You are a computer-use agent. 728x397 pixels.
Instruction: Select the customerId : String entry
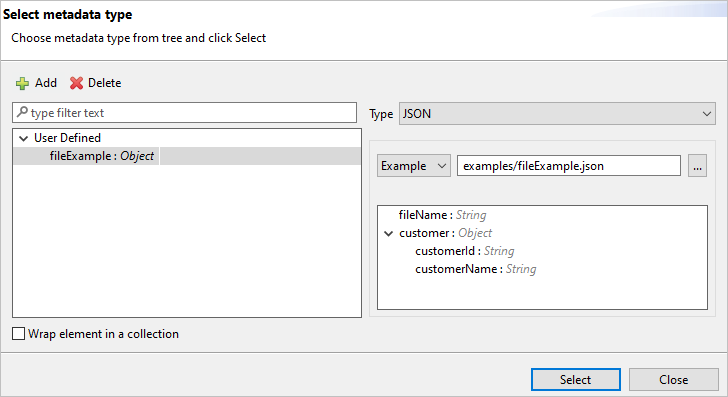coord(465,251)
